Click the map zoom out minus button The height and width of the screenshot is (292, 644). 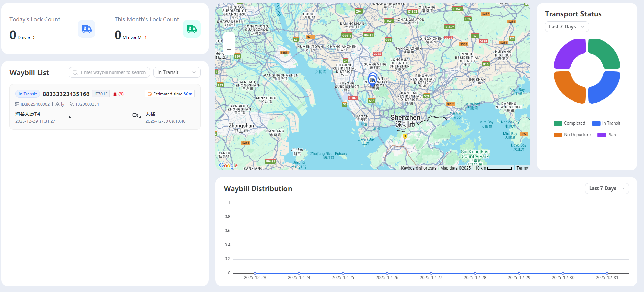point(229,50)
